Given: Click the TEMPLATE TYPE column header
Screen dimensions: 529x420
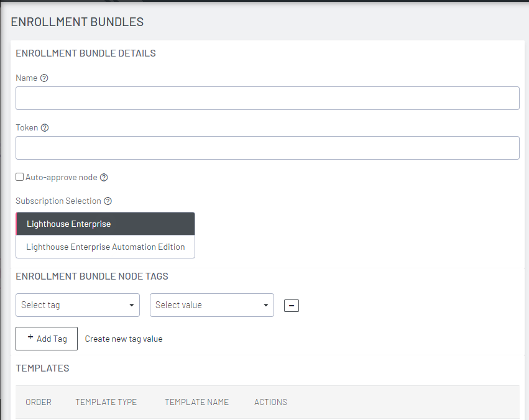Looking at the screenshot, I should (x=106, y=402).
